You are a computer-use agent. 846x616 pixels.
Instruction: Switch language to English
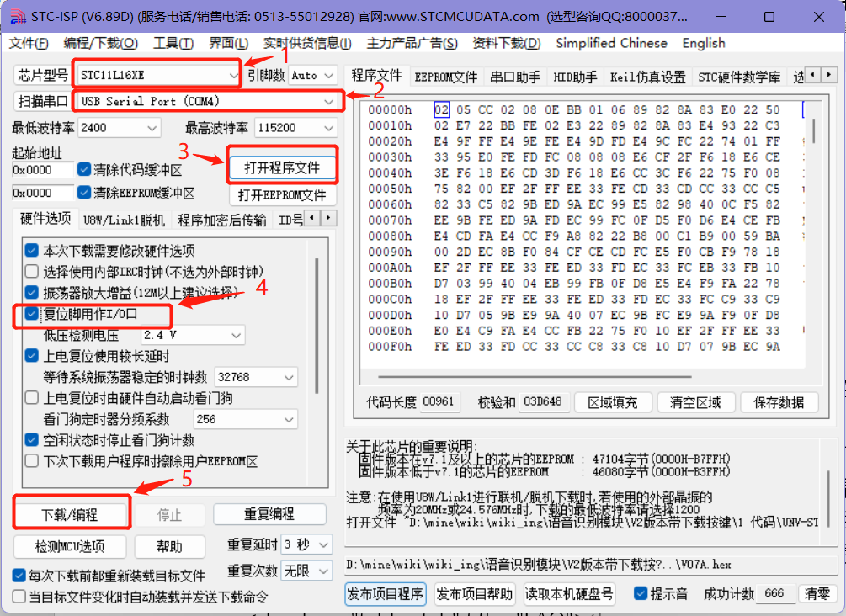(704, 43)
